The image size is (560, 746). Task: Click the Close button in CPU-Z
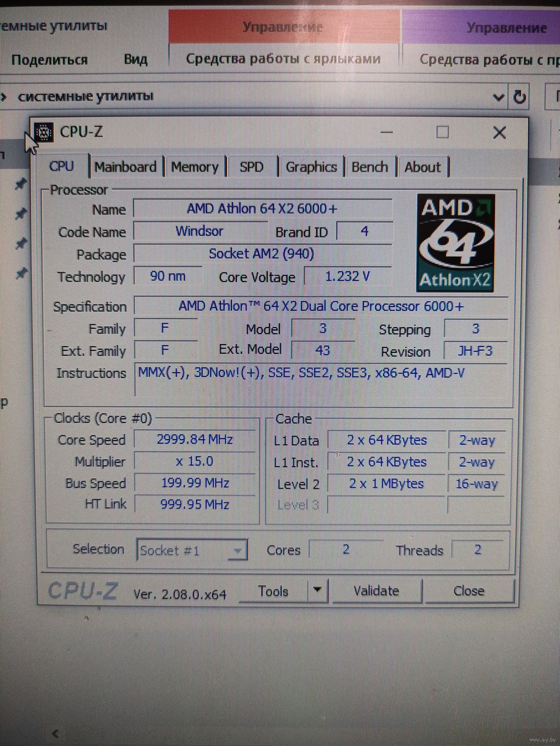pyautogui.click(x=469, y=591)
